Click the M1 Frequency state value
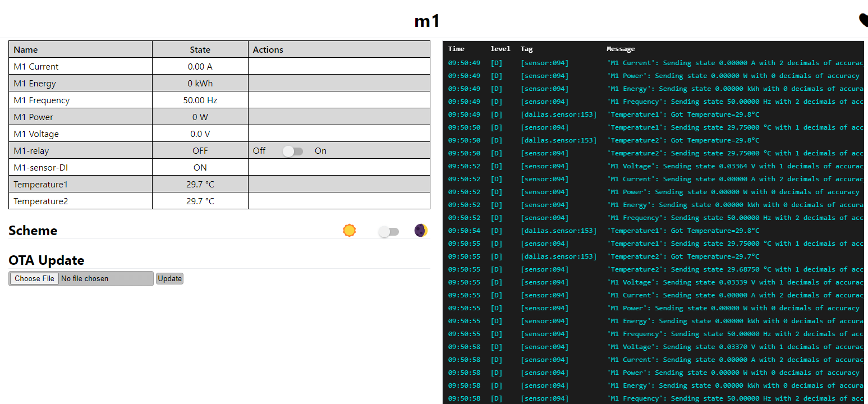868x404 pixels. point(200,100)
